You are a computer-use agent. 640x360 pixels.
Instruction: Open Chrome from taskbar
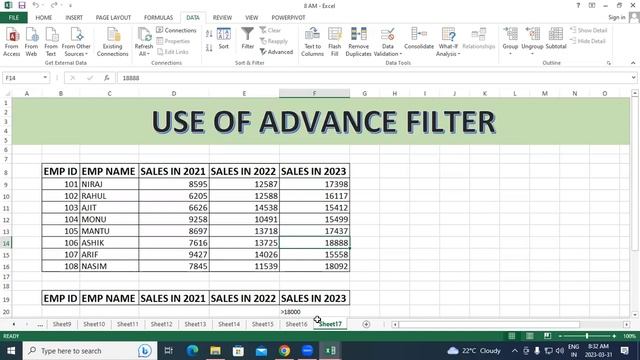[x=284, y=351]
